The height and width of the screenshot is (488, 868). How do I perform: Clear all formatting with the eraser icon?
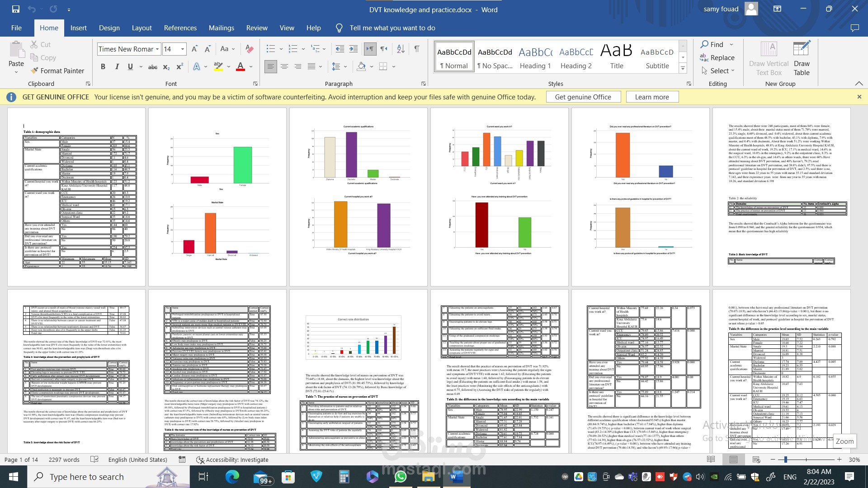point(249,49)
